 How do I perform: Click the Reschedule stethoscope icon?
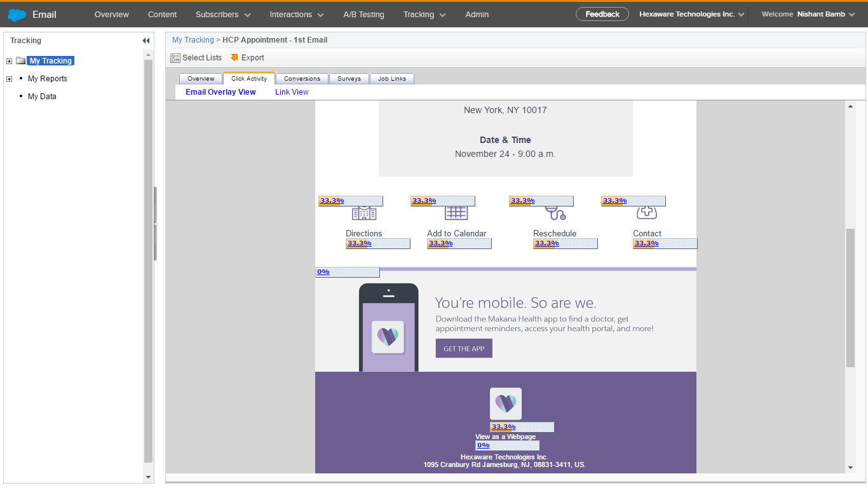555,213
